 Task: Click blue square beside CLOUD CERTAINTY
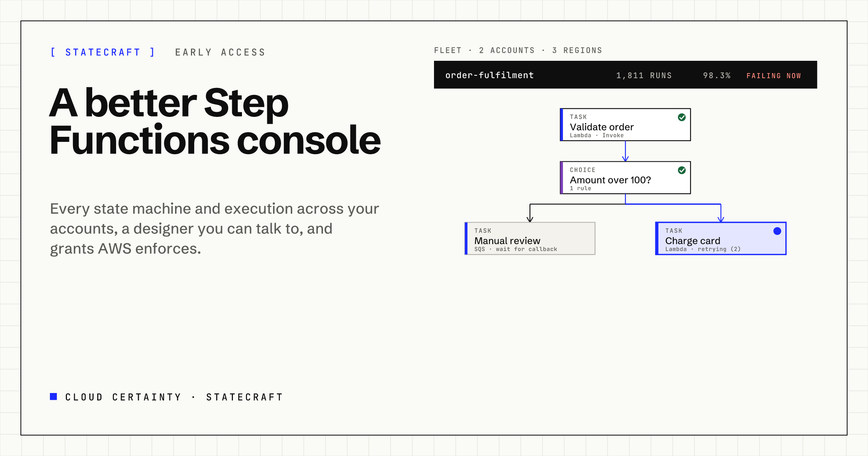click(54, 397)
